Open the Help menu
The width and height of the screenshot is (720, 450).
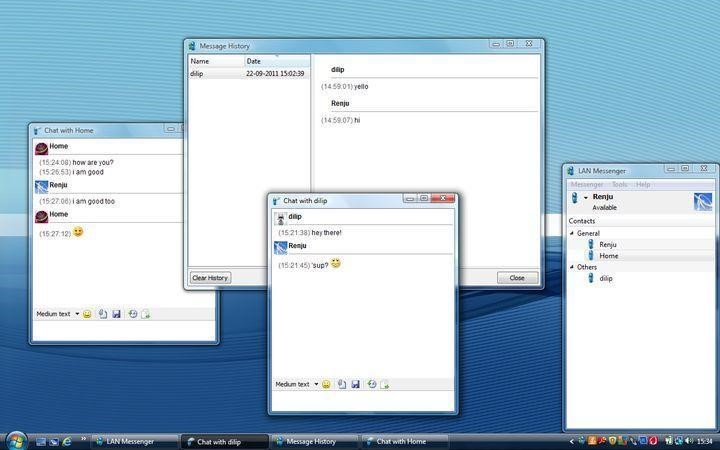click(643, 184)
